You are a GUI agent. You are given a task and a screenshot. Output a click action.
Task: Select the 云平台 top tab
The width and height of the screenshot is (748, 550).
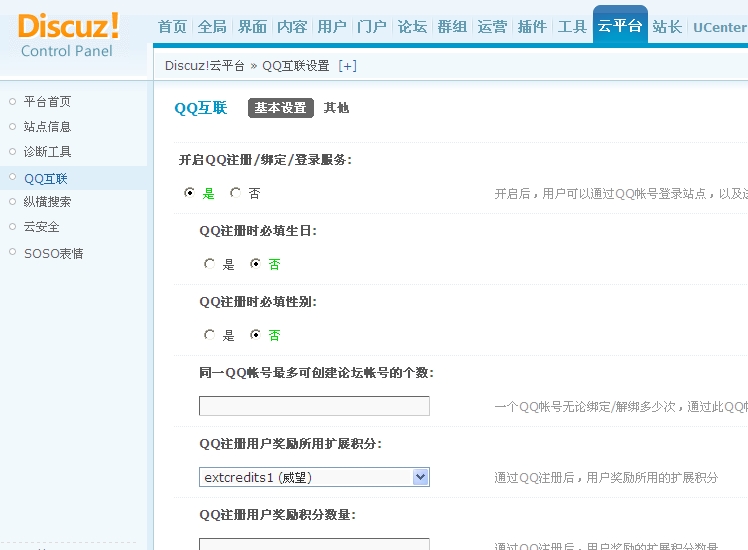tap(620, 25)
